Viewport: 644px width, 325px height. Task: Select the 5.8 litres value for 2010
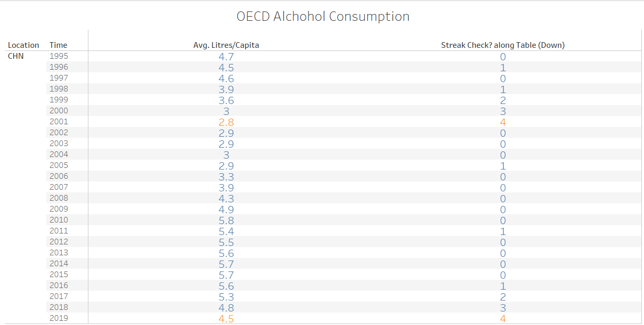pyautogui.click(x=226, y=220)
